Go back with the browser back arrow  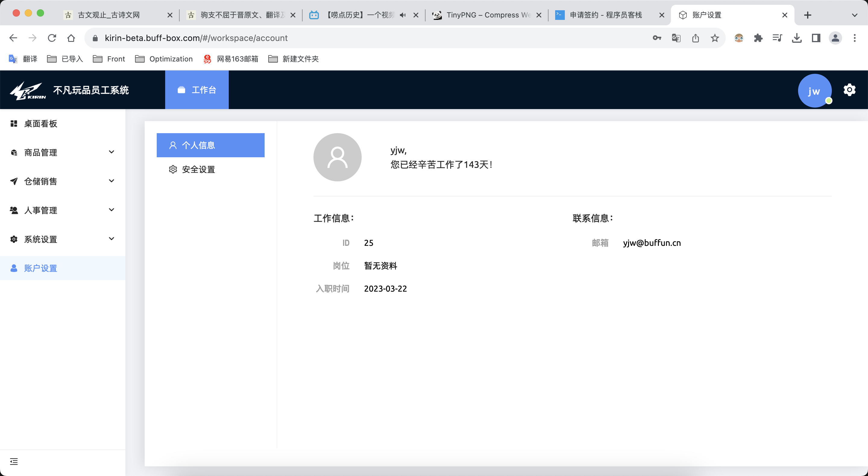(13, 38)
